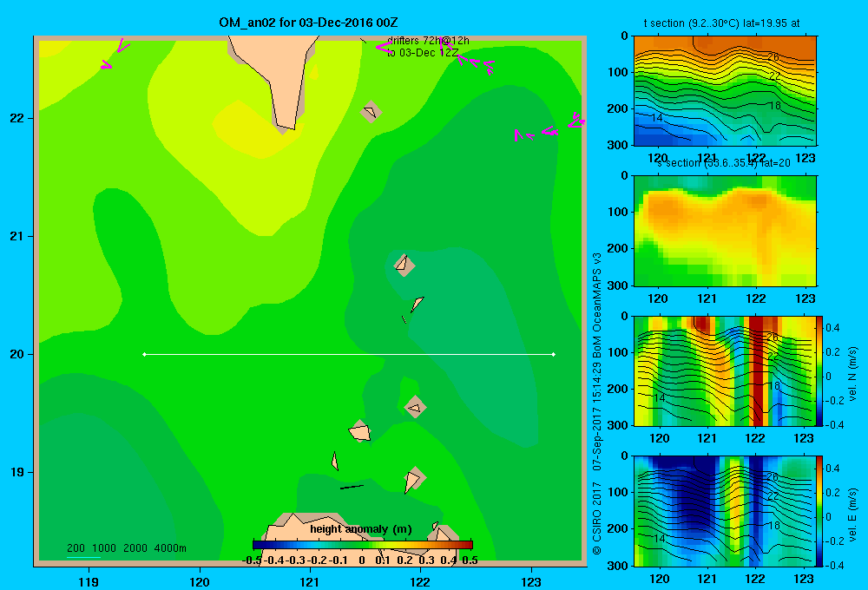Click the 'to 03-Dec 12Z' drifter label
Image resolution: width=868 pixels, height=590 pixels.
pyautogui.click(x=423, y=53)
